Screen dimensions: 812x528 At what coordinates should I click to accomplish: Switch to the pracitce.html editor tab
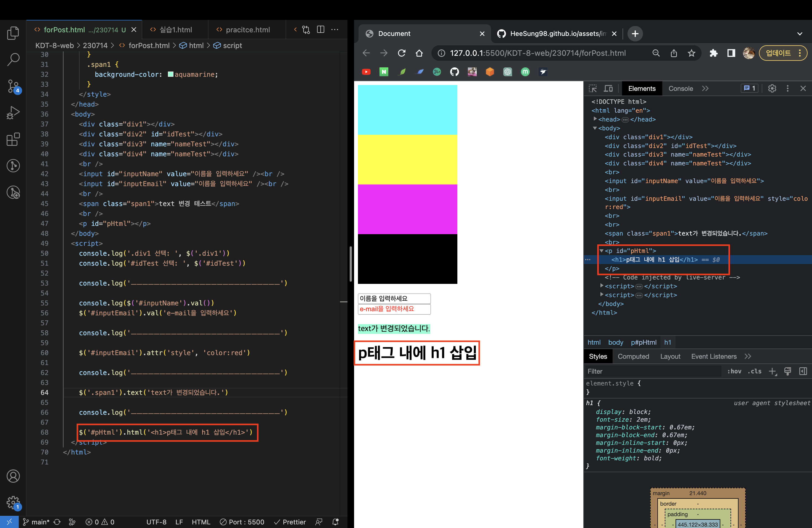click(247, 30)
